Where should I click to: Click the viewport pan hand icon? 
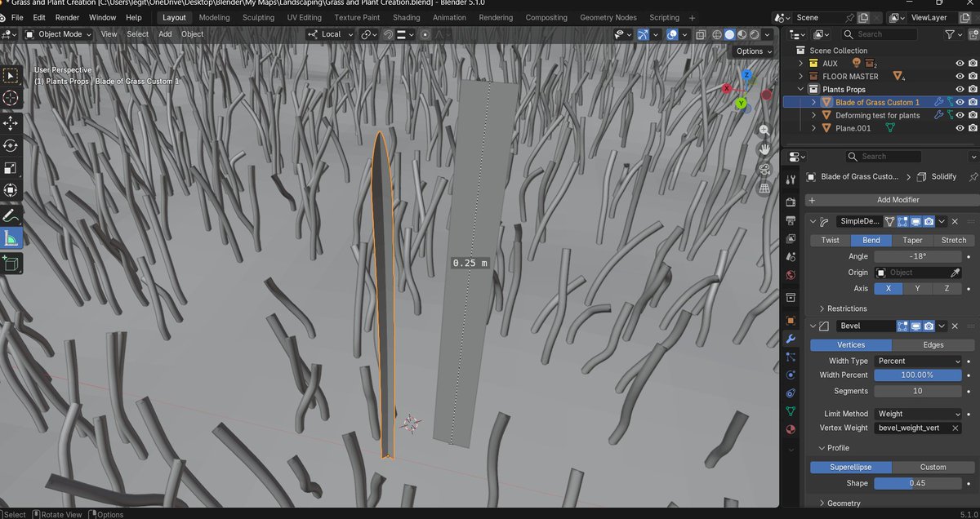pyautogui.click(x=764, y=149)
